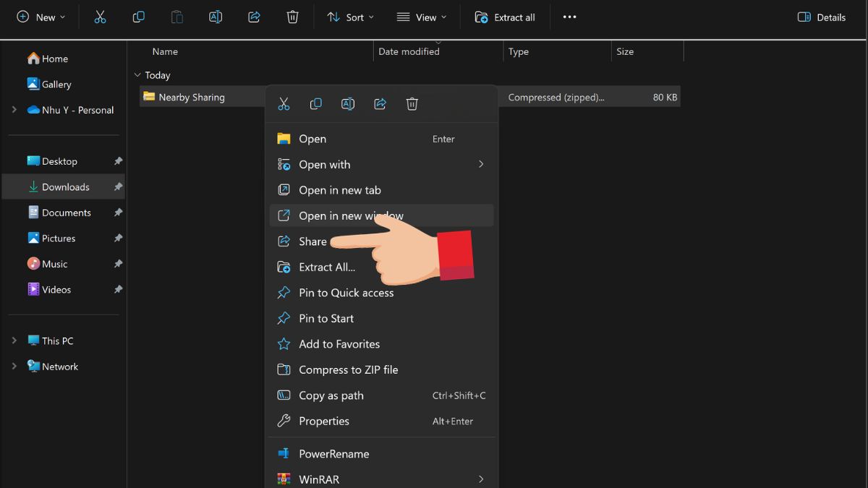Select the Cut icon in the context menu

pos(284,103)
